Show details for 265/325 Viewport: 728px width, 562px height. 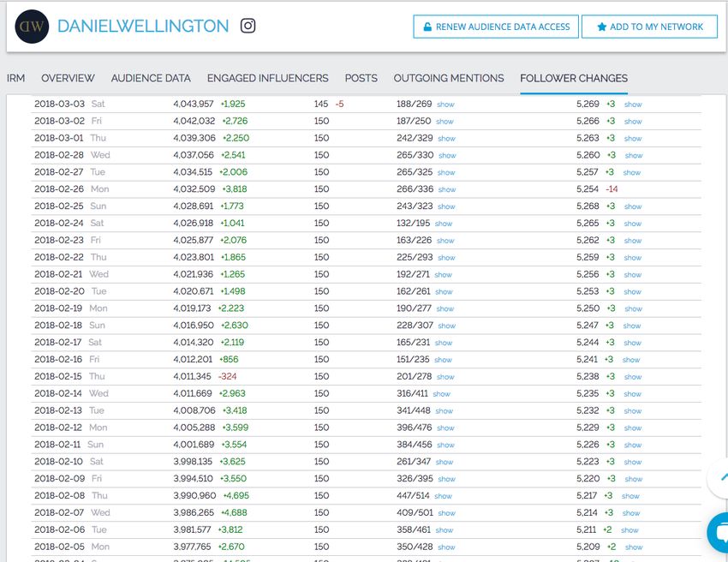click(446, 173)
